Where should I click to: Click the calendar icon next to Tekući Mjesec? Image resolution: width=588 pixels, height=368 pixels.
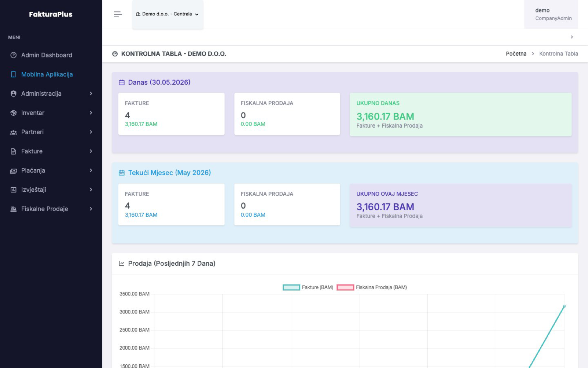(x=122, y=173)
